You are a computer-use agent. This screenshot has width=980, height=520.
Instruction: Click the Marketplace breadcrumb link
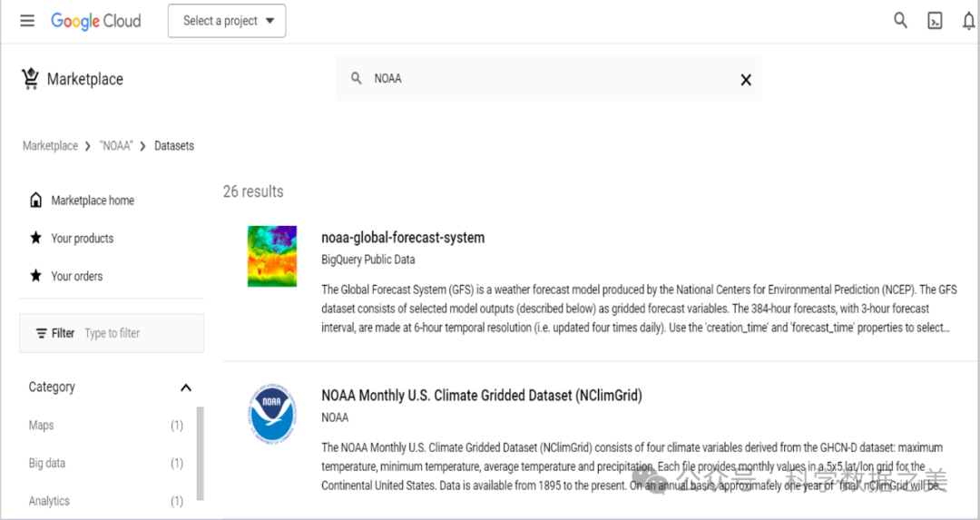click(x=50, y=146)
